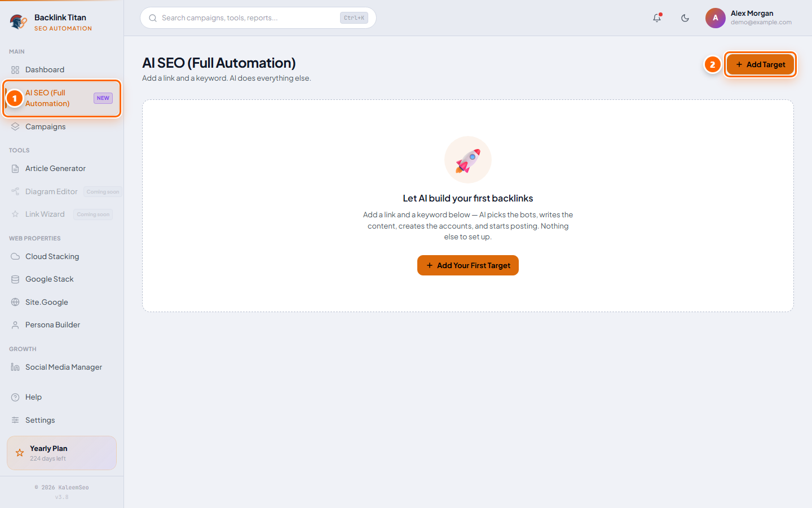Open Social Media Manager label
812x508 pixels.
[64, 367]
